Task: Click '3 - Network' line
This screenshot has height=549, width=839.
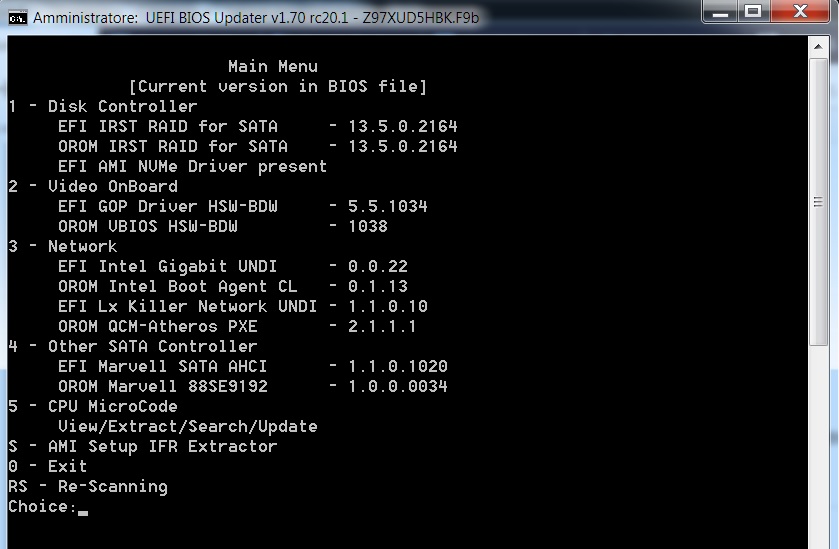Action: point(63,246)
